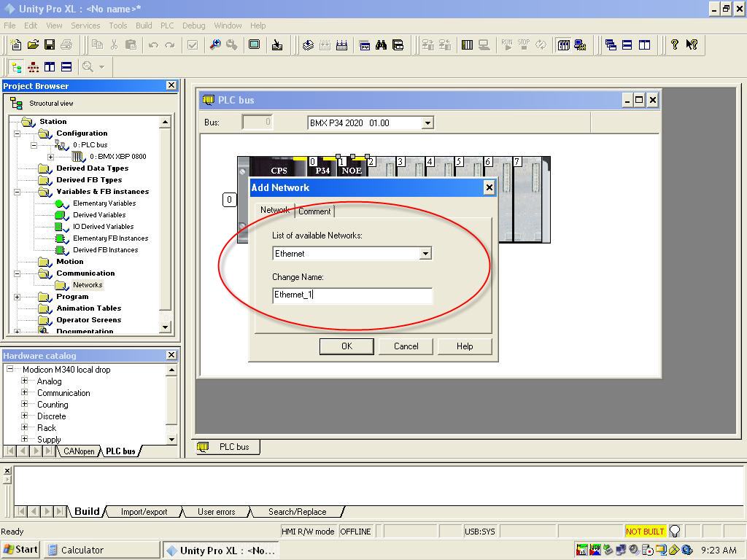Screen dimensions: 747x560
Task: Click the Structural view icon in Project Browser
Action: (16, 104)
